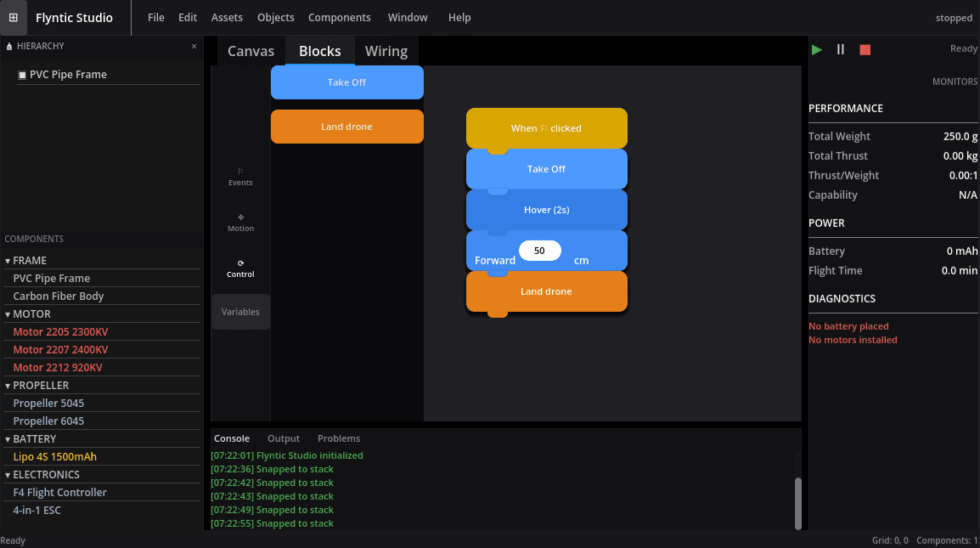Click the No battery placed diagnostic
The height and width of the screenshot is (548, 980).
(x=848, y=326)
